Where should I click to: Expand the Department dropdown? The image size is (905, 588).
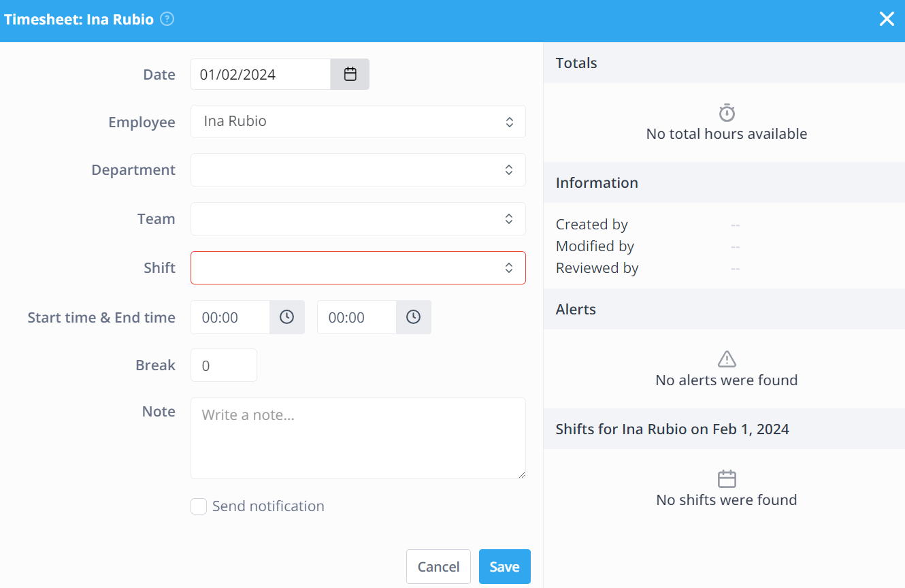point(358,169)
